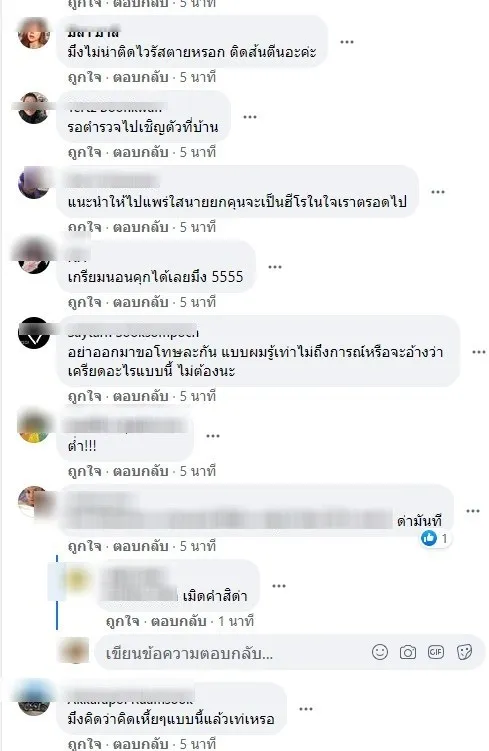Open options menu for ติดส้นตีนอะค่ะ comment
489x751 pixels.
pyautogui.click(x=347, y=42)
